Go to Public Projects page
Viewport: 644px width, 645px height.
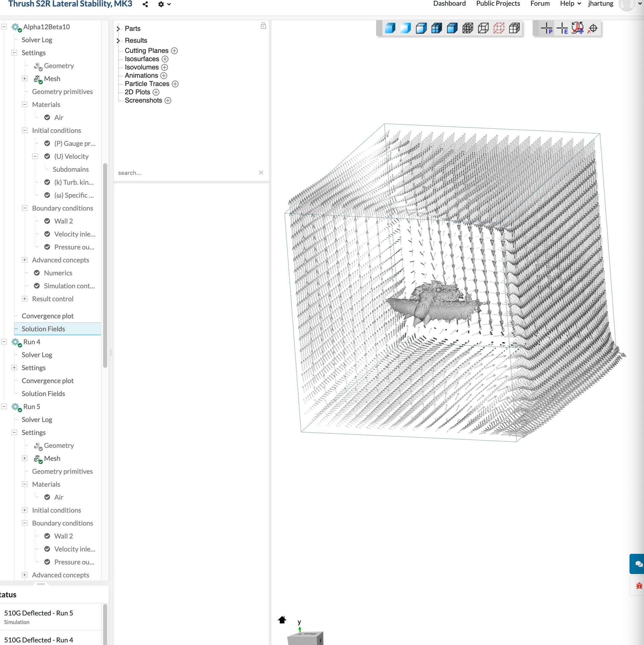498,4
